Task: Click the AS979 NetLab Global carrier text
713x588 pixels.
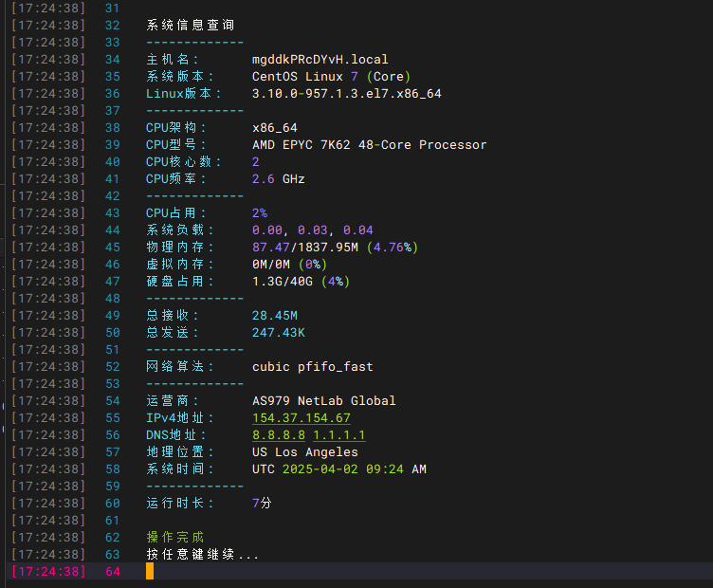Action: (x=323, y=401)
